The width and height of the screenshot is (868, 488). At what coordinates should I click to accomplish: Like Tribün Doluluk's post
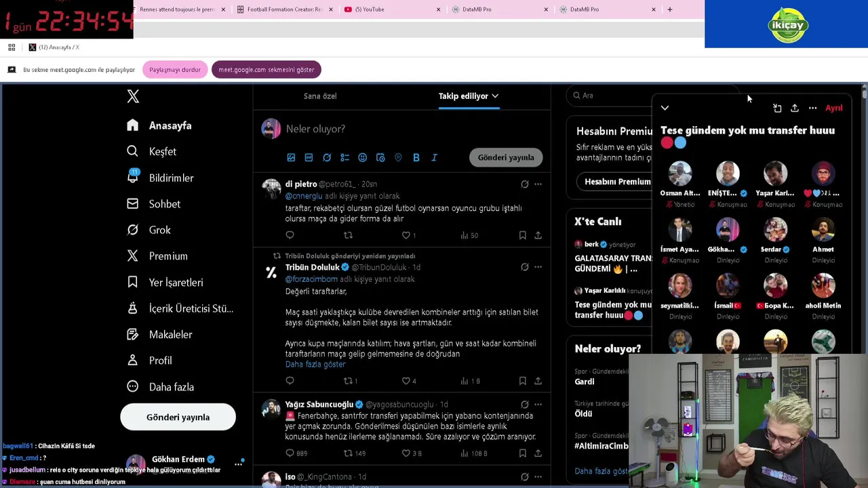[409, 381]
